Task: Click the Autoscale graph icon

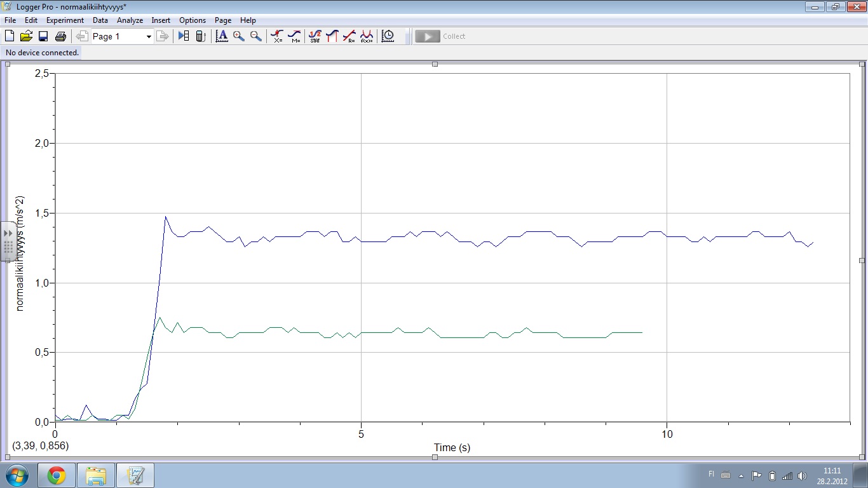Action: (x=222, y=36)
